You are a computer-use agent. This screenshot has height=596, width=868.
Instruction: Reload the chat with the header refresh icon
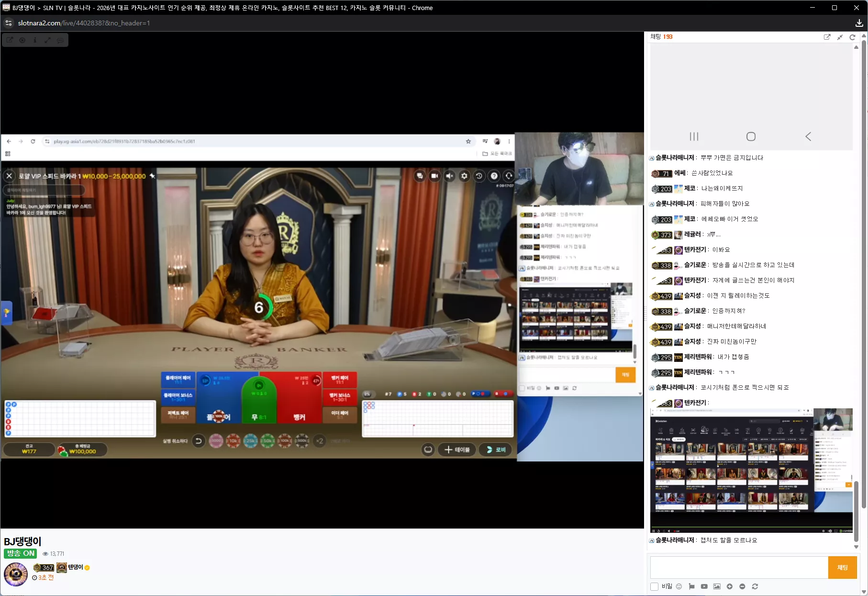(x=852, y=37)
